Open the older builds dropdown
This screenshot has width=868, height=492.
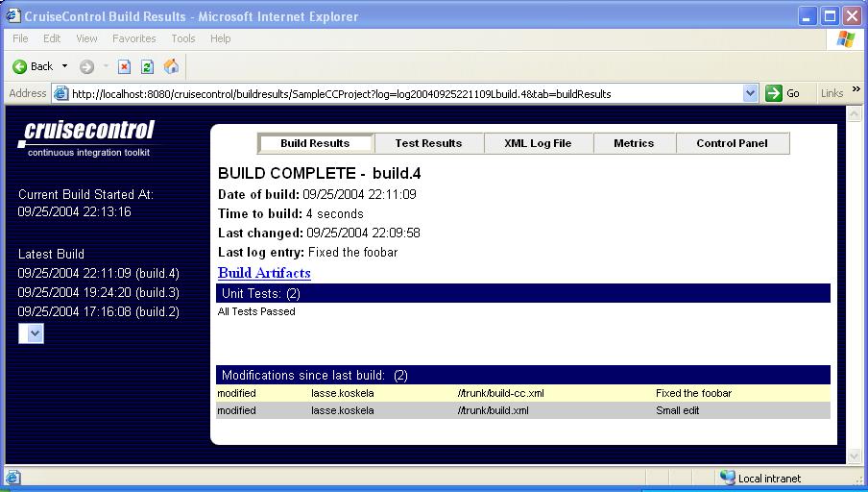point(31,333)
